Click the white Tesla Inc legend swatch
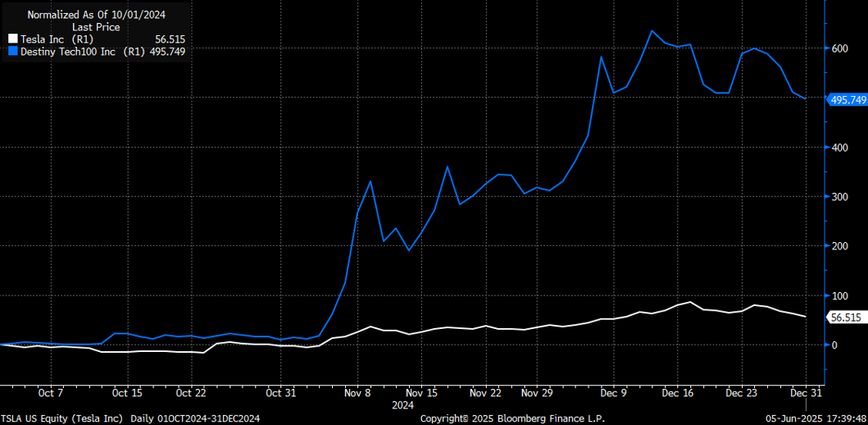868x425 pixels. (x=11, y=39)
